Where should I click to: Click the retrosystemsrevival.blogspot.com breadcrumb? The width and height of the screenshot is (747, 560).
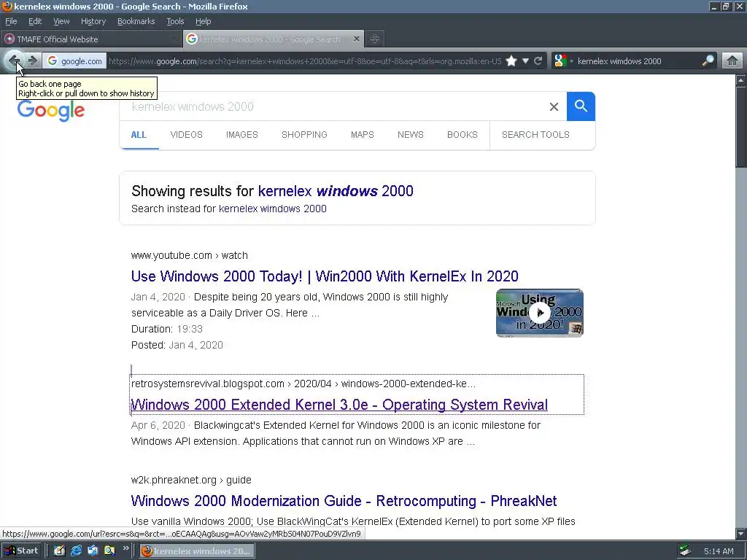click(x=303, y=384)
